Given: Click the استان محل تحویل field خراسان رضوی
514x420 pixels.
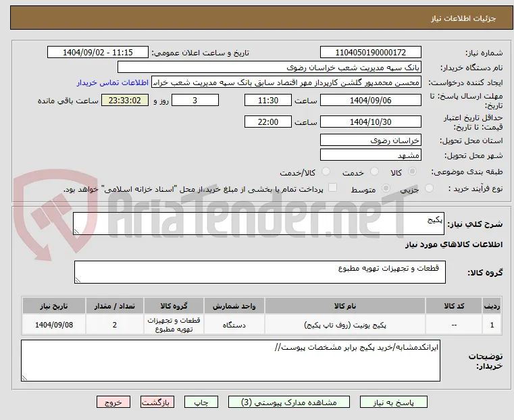Looking at the screenshot, I should (370, 140).
